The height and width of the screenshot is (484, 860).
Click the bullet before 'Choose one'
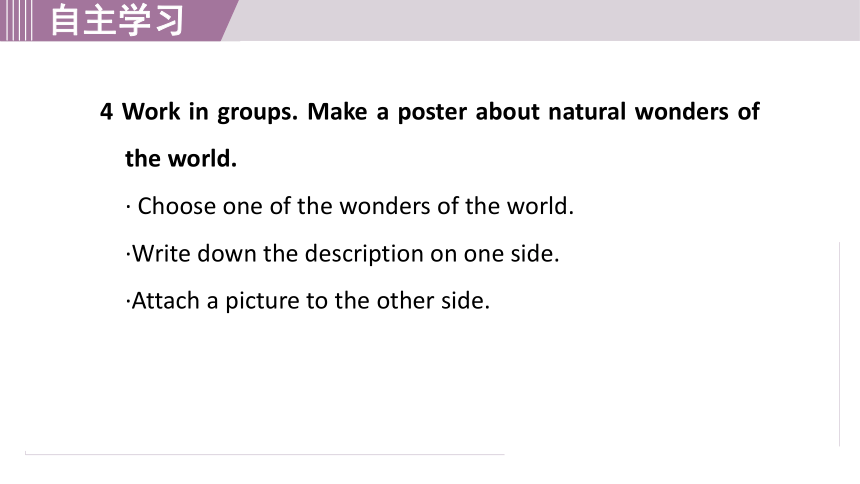pyautogui.click(x=128, y=207)
